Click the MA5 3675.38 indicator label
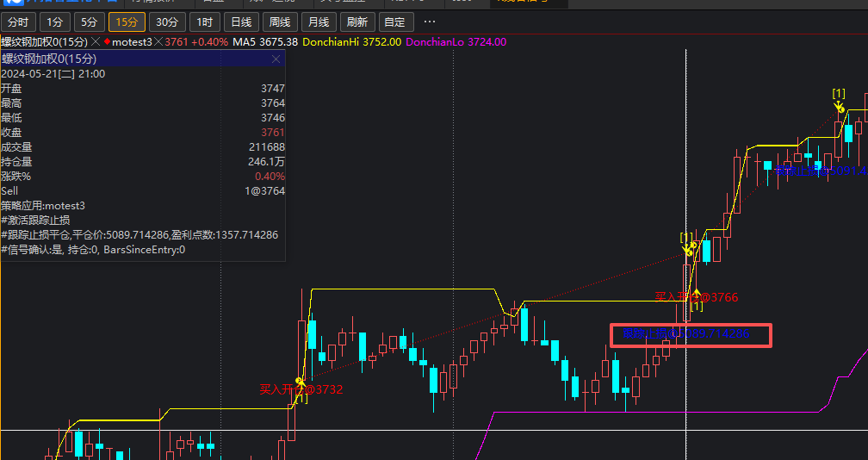 [x=265, y=41]
